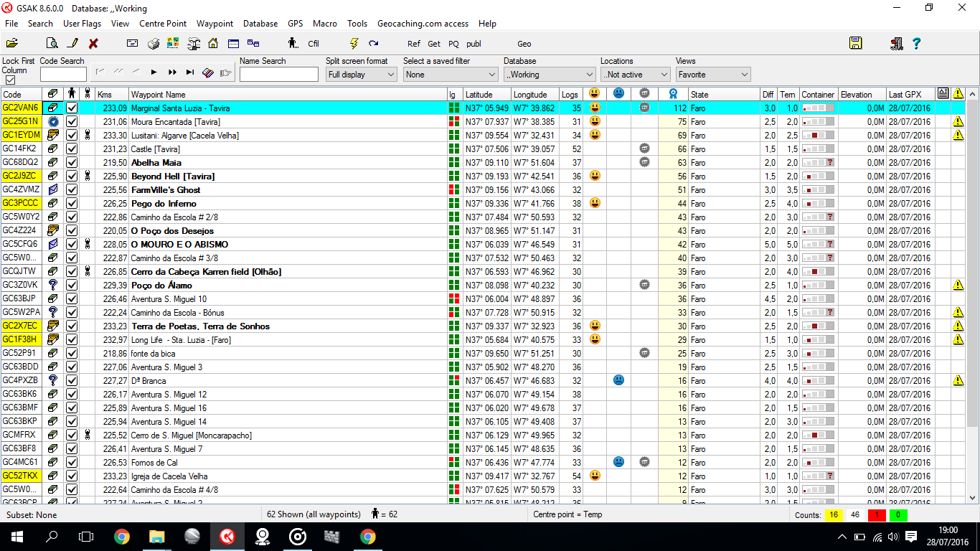This screenshot has height=551, width=980.
Task: Open Split screen format dropdown
Action: click(x=362, y=75)
